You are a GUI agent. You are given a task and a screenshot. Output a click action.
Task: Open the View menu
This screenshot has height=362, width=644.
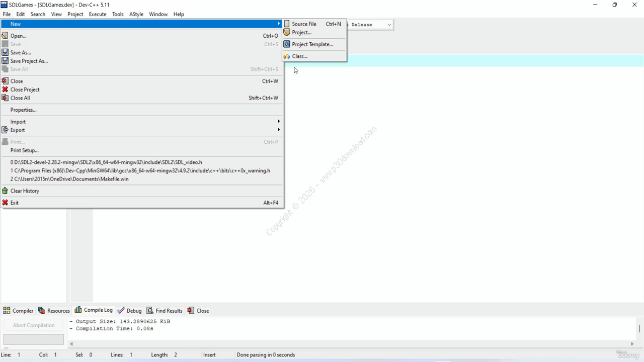(x=56, y=14)
